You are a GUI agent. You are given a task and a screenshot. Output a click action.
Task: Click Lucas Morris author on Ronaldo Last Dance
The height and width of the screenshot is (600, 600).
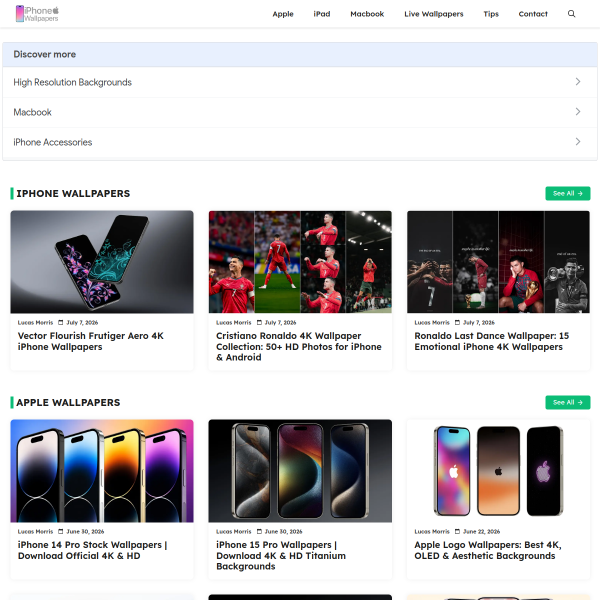(x=432, y=323)
